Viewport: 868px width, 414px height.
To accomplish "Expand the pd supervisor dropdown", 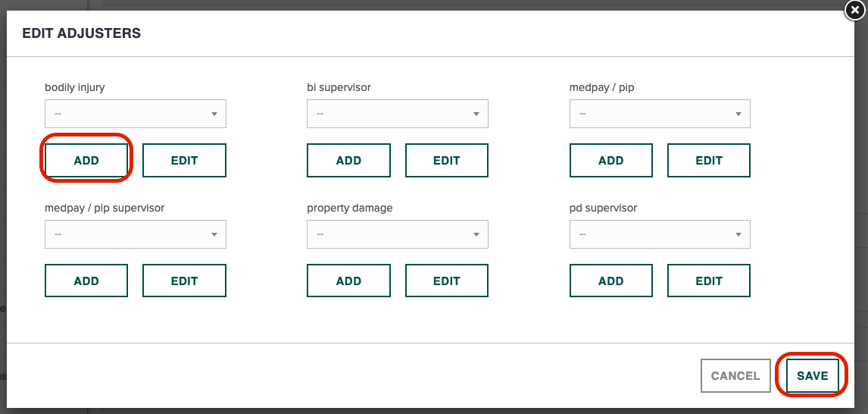I will tap(660, 234).
